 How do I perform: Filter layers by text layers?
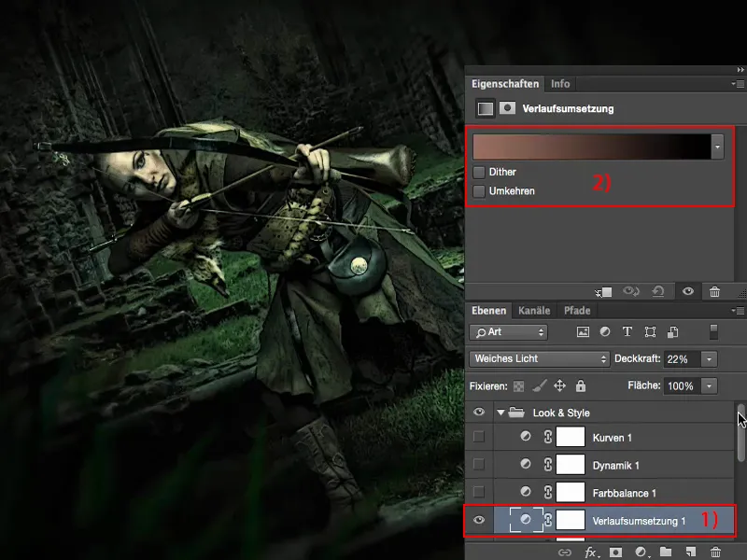point(627,330)
